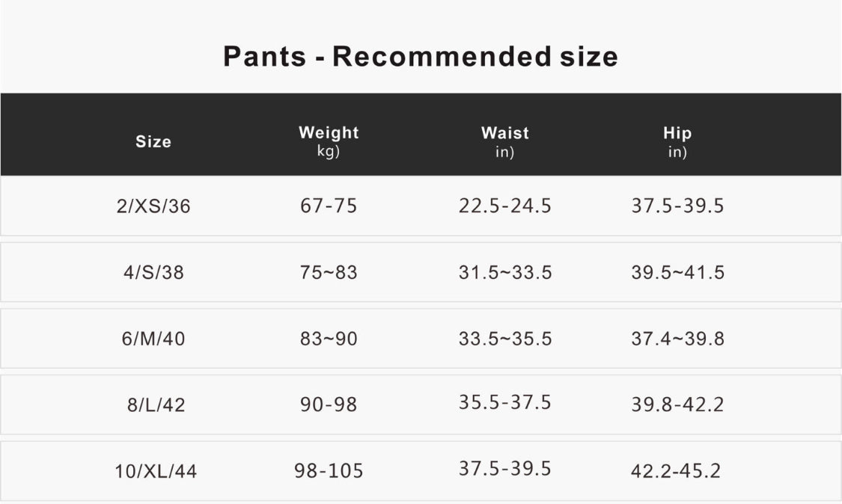
Task: Click the 98-105 weight cell
Action: click(329, 471)
